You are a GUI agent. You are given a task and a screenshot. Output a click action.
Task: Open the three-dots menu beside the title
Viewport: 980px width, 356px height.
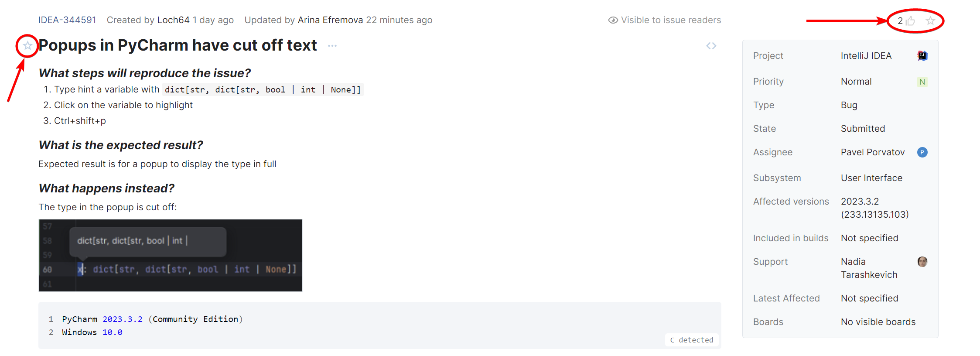point(332,46)
